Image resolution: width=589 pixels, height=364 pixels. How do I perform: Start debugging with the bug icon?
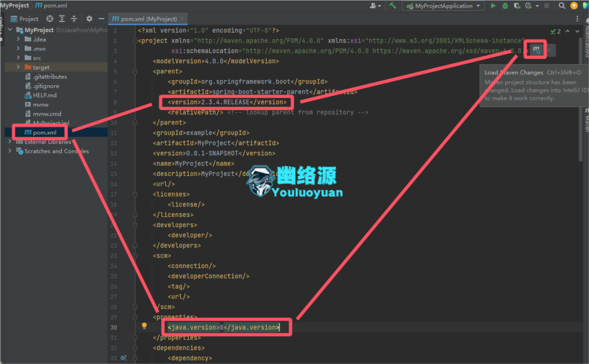click(x=505, y=6)
